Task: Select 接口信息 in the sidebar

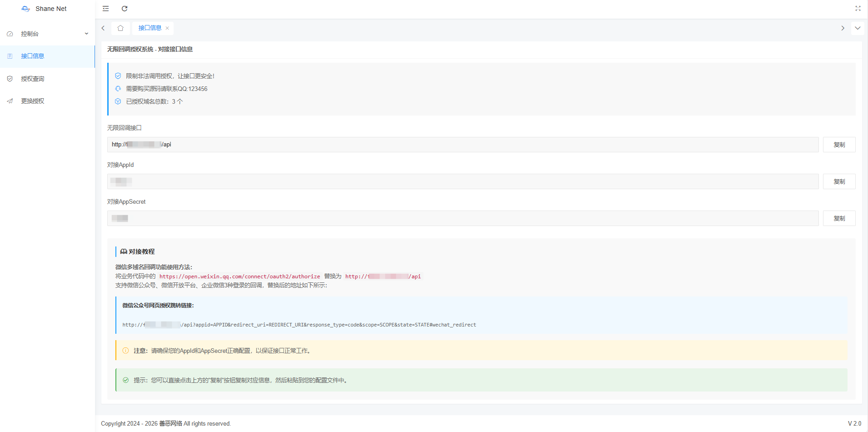Action: click(33, 56)
